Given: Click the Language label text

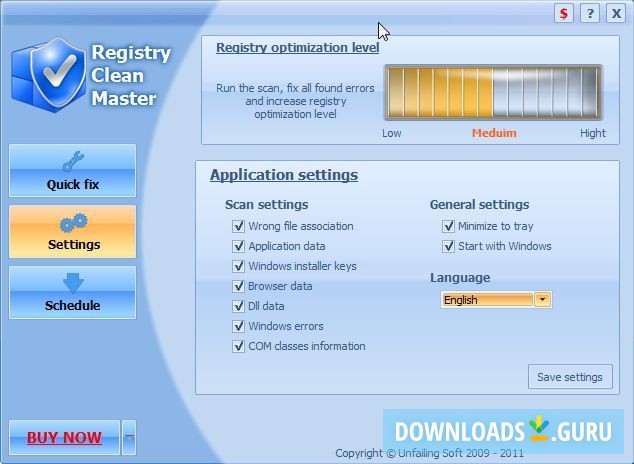Looking at the screenshot, I should pos(460,278).
